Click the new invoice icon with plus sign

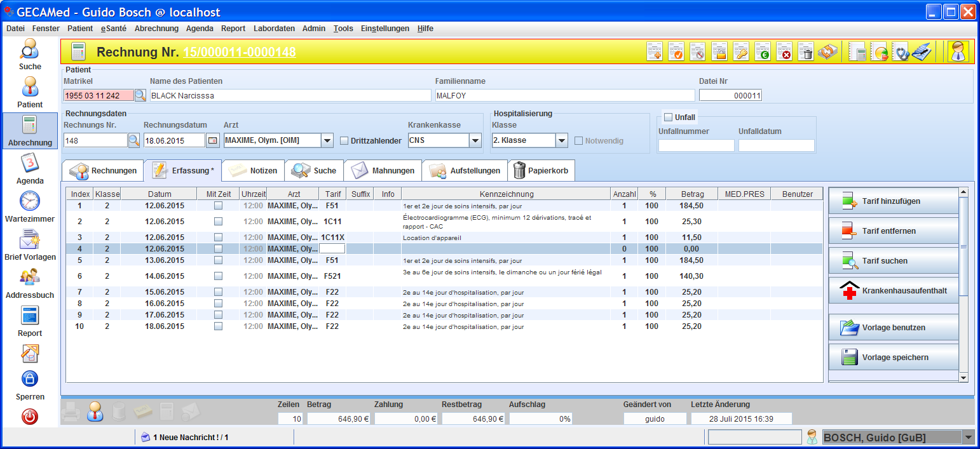(x=654, y=52)
